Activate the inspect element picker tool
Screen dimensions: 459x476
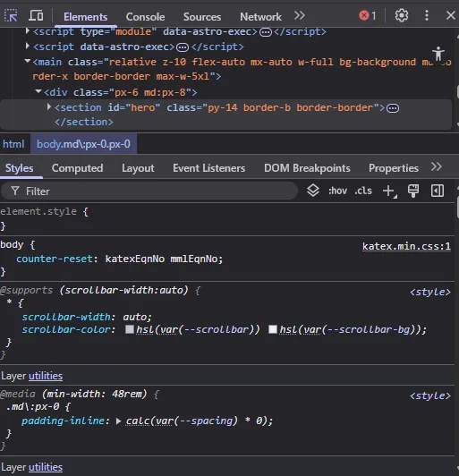click(x=11, y=15)
